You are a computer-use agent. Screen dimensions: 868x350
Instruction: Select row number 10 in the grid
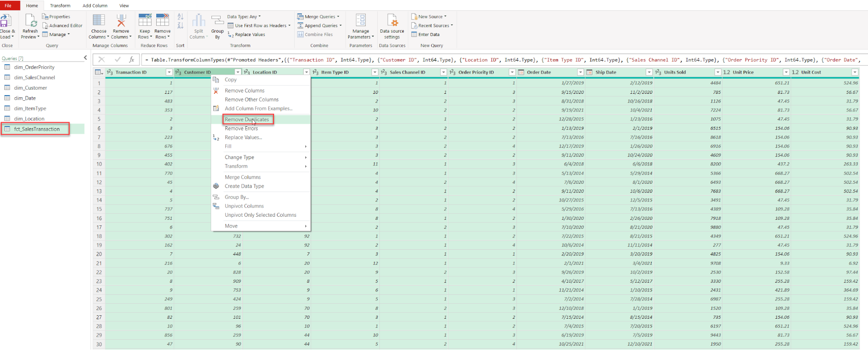pyautogui.click(x=99, y=164)
